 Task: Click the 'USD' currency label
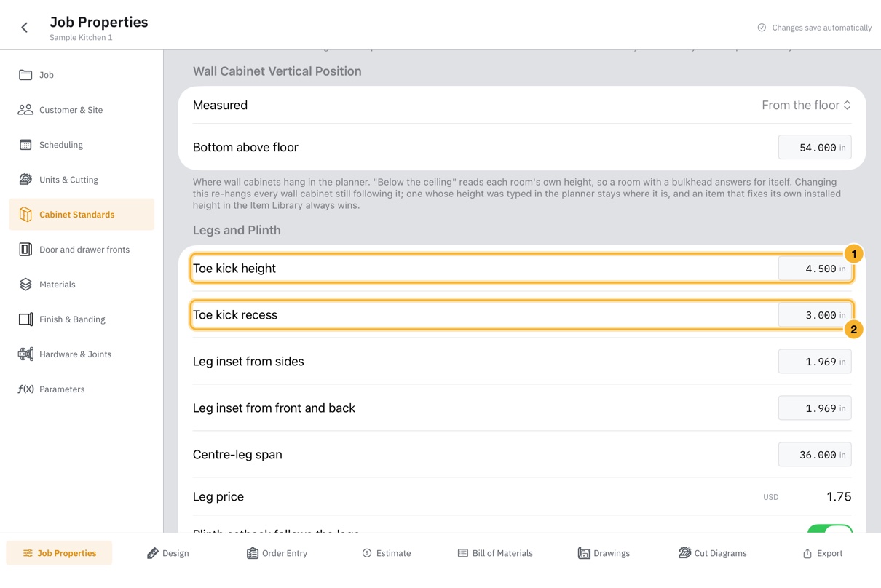770,497
